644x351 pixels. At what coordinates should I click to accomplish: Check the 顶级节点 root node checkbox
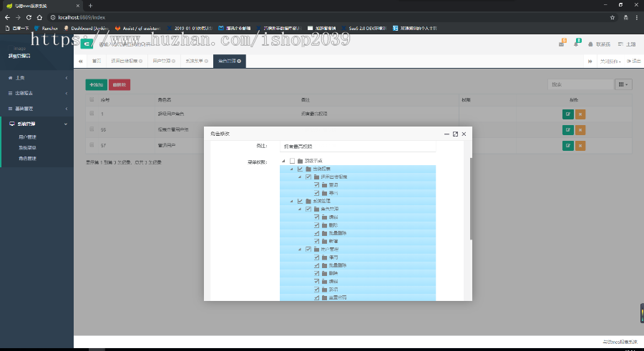tap(292, 161)
